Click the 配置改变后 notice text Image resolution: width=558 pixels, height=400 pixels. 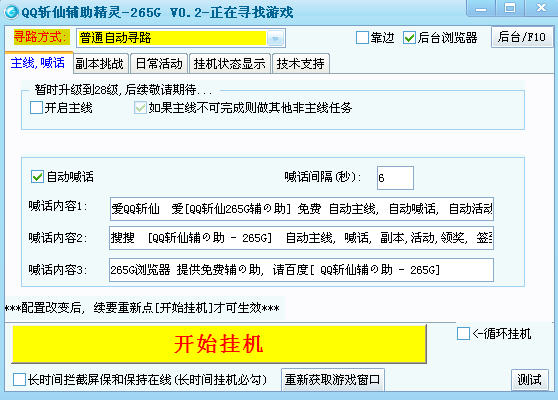click(x=142, y=308)
